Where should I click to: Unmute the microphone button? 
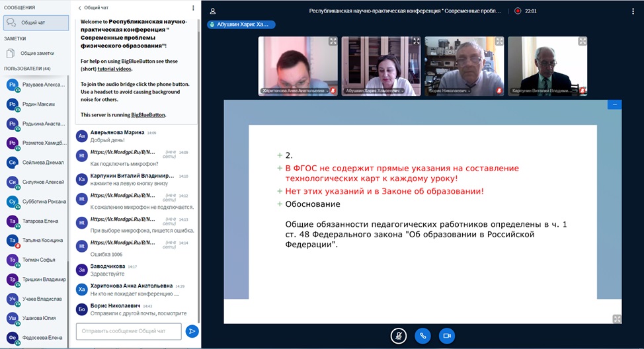[398, 336]
